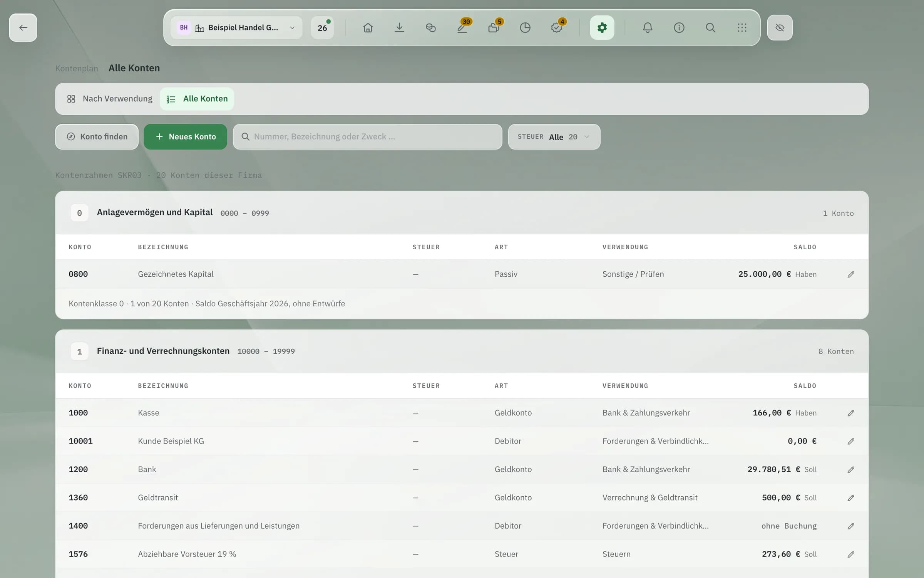Open the search magnifier in toolbar
This screenshot has width=924, height=578.
pos(710,27)
